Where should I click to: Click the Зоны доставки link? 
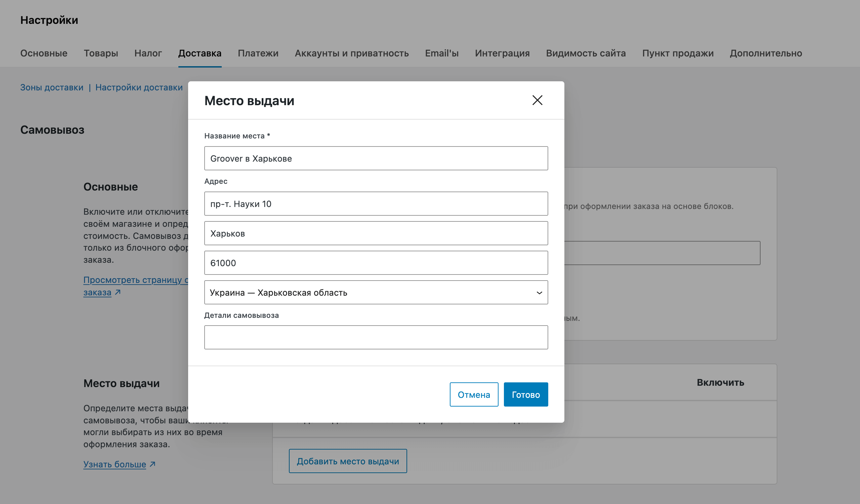51,87
